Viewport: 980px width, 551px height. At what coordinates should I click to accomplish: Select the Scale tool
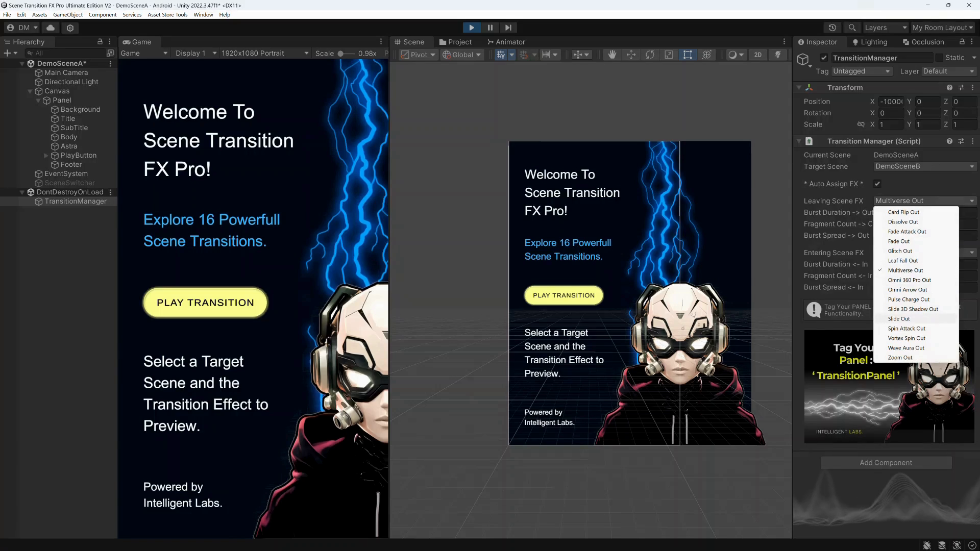click(x=669, y=55)
